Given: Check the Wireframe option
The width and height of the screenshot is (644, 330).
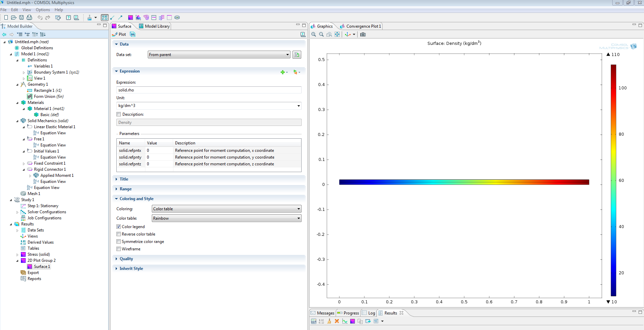Looking at the screenshot, I should 119,249.
